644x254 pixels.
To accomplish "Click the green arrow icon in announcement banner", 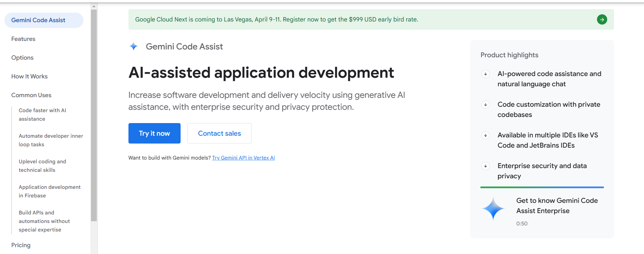I will coord(602,19).
